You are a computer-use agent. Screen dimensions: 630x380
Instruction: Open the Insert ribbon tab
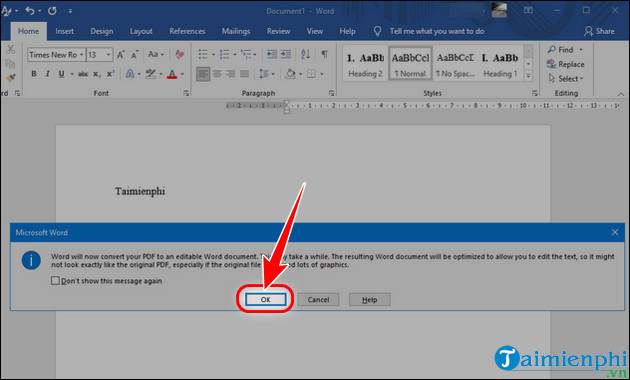pyautogui.click(x=64, y=31)
